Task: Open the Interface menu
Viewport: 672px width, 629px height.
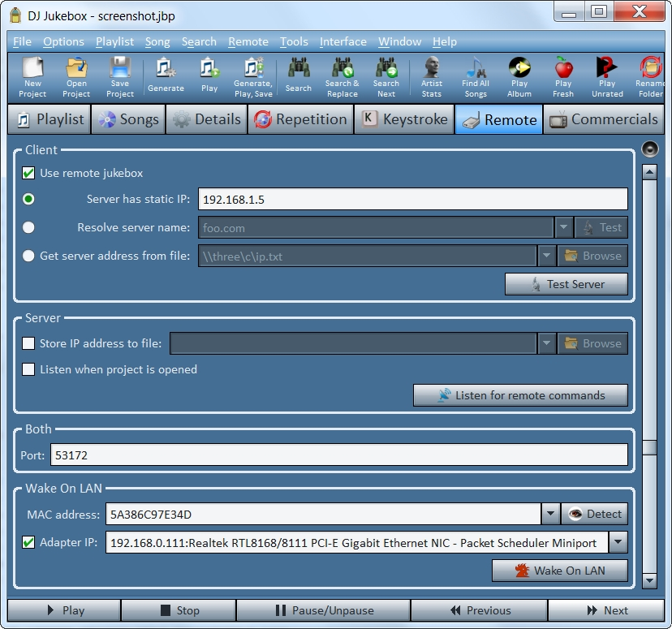Action: click(343, 41)
